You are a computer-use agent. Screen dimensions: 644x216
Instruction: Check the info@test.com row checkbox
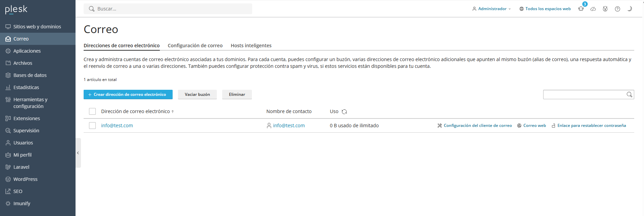[x=92, y=126]
